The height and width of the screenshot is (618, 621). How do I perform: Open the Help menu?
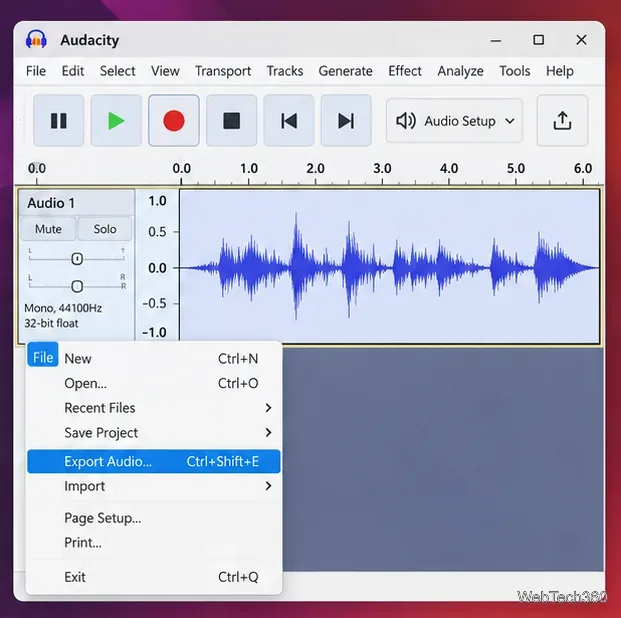pyautogui.click(x=560, y=71)
